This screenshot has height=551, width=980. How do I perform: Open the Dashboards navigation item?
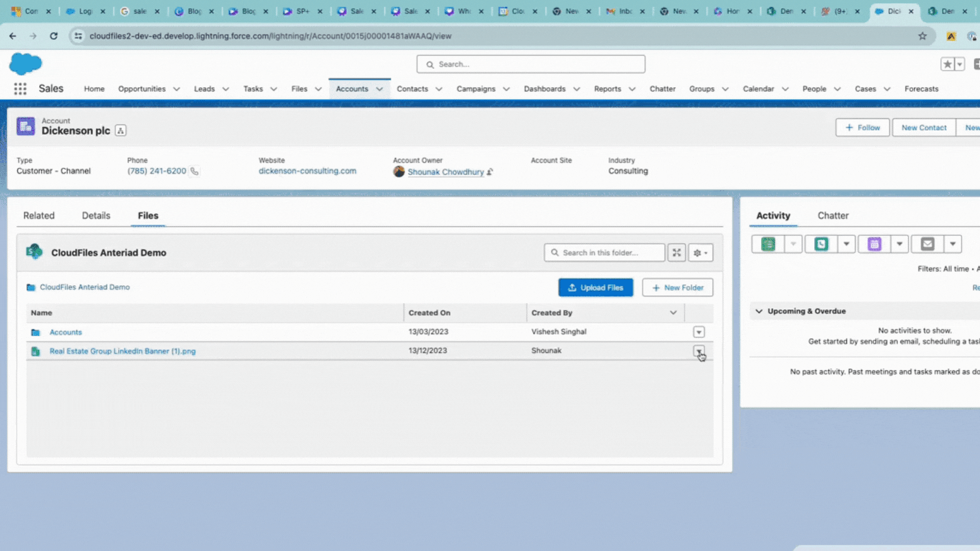click(x=545, y=89)
